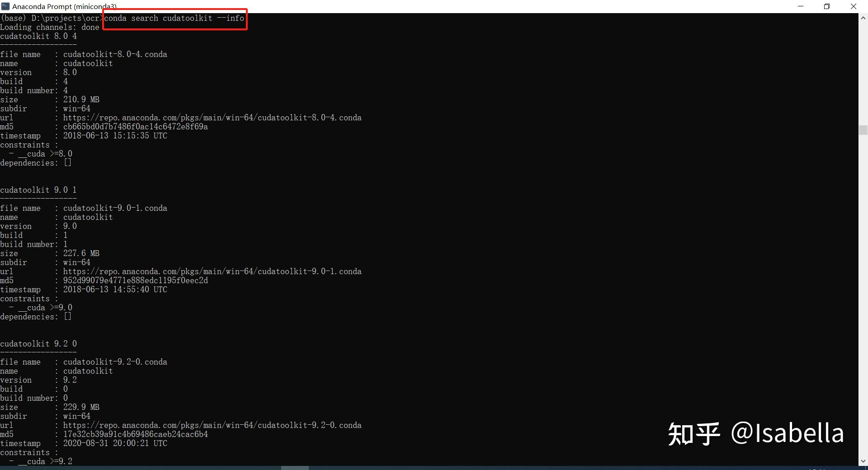Image resolution: width=868 pixels, height=470 pixels.
Task: Click the URL ending cudatoolkit-9.0-1.conda
Action: [212, 271]
